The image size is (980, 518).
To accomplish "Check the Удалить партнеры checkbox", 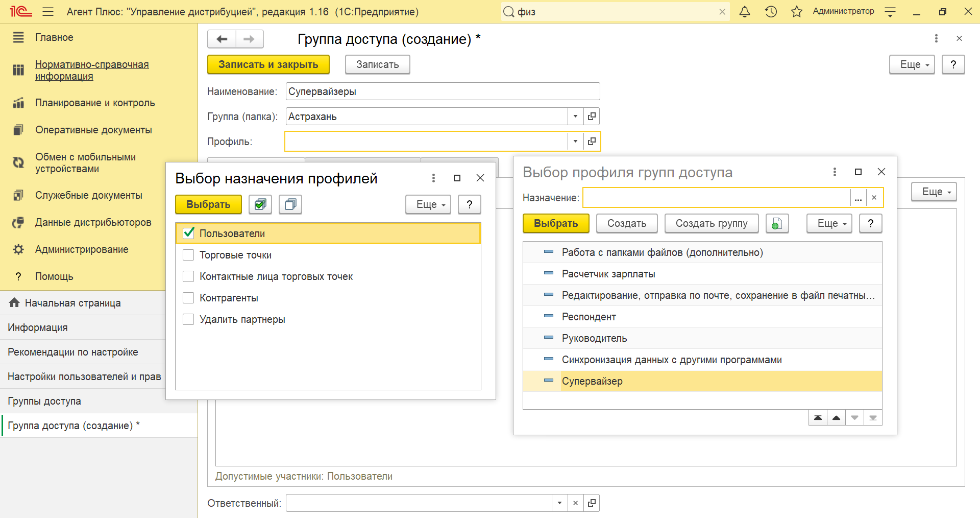I will (x=188, y=319).
